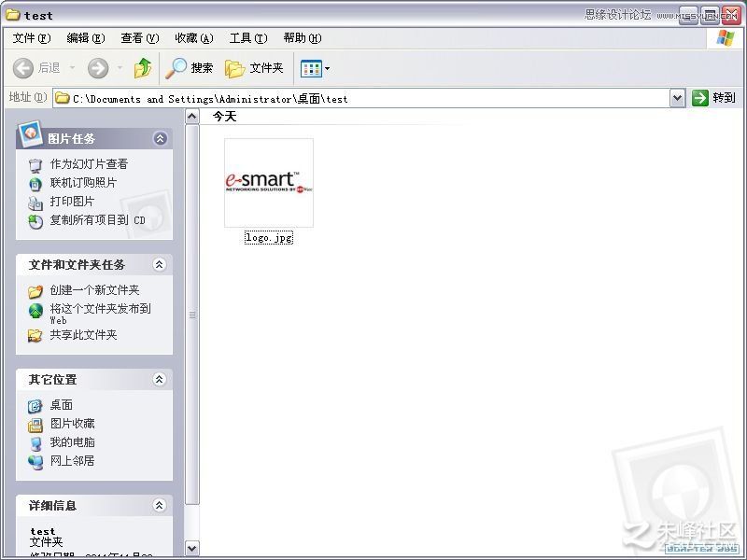Click the Forward arrow icon
This screenshot has width=747, height=560.
[98, 68]
